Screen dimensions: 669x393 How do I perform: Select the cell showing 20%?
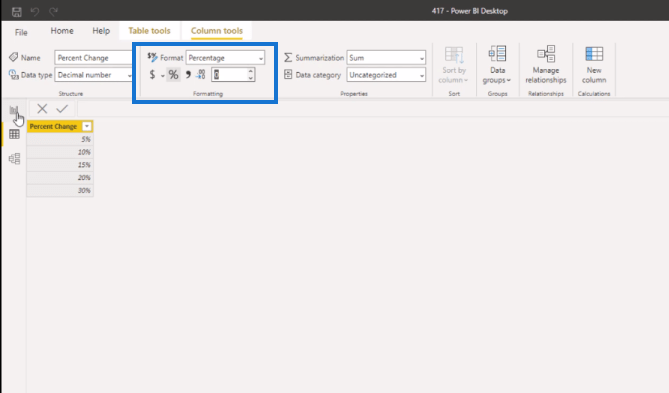60,178
